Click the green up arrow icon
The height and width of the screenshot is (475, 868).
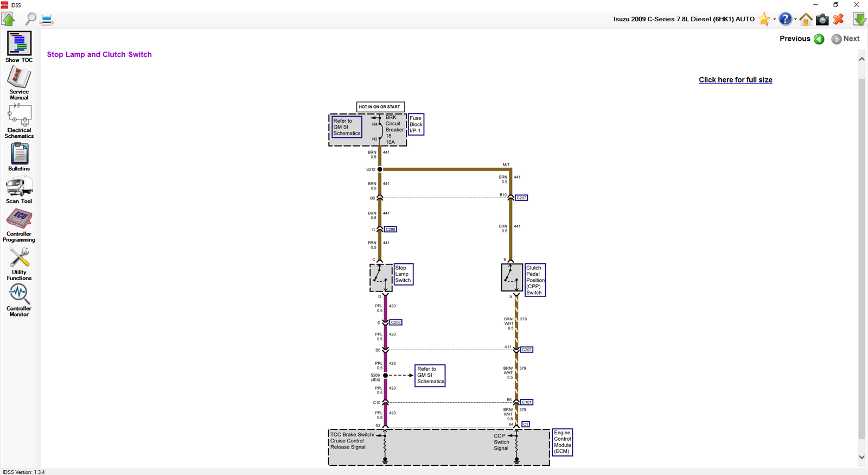tap(8, 19)
